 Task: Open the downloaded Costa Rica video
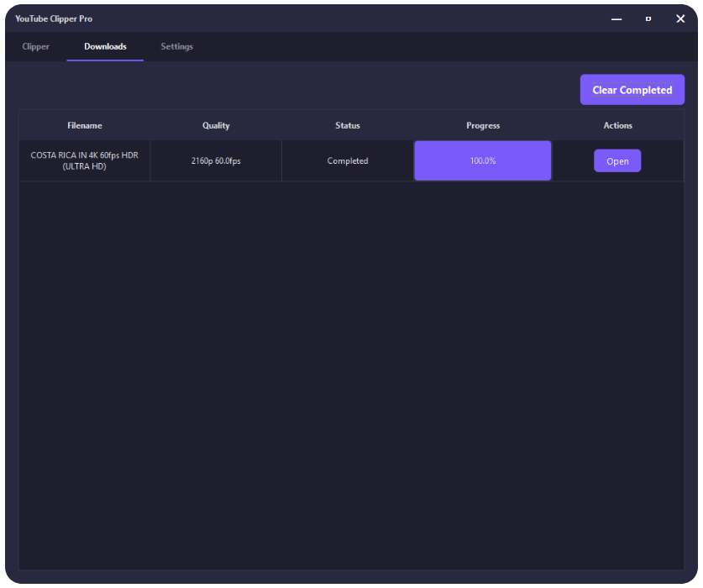coord(617,161)
